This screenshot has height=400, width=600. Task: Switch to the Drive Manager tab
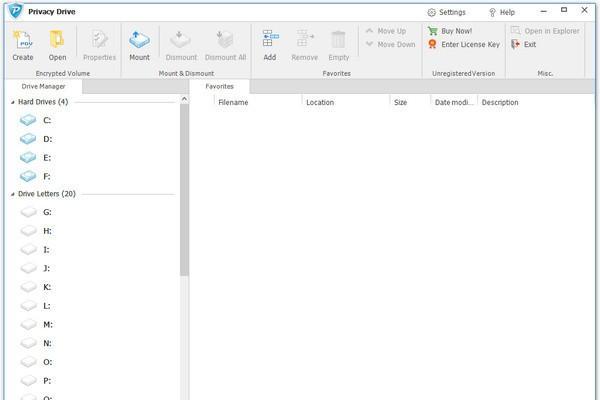(43, 87)
